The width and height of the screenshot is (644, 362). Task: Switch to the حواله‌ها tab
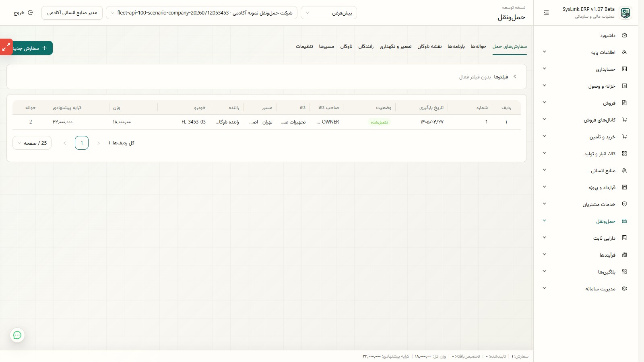click(479, 47)
